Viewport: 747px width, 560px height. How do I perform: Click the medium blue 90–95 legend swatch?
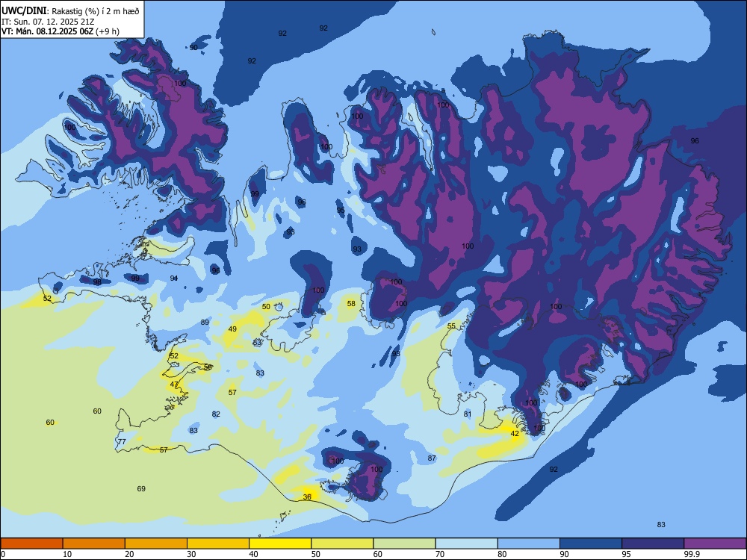pyautogui.click(x=591, y=544)
